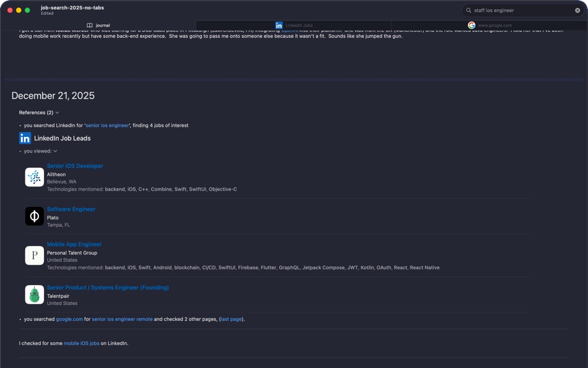Collapse the References (2) section
The height and width of the screenshot is (368, 588).
pyautogui.click(x=39, y=113)
